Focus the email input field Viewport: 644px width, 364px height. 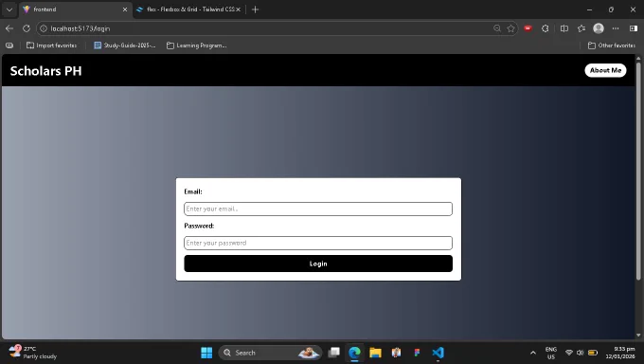tap(318, 209)
